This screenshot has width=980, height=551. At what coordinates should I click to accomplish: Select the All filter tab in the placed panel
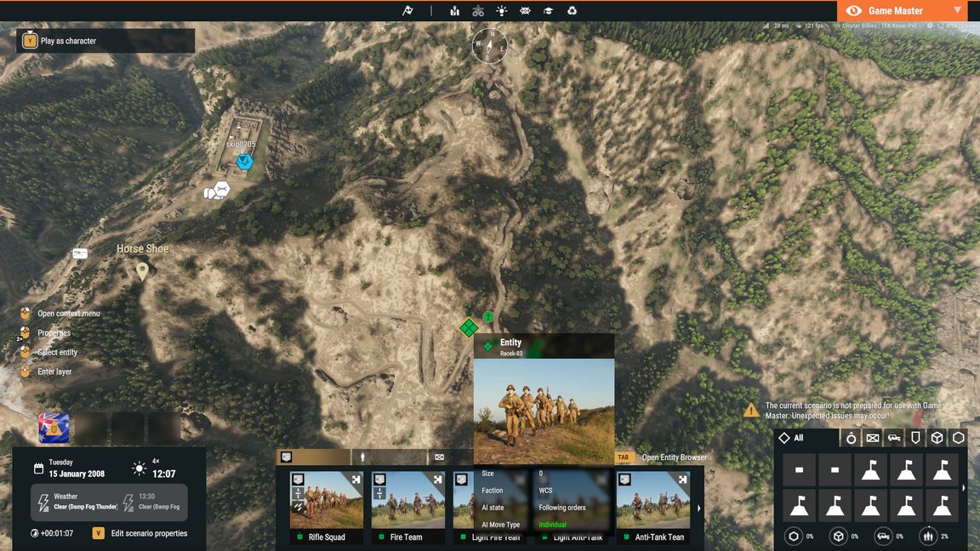point(806,438)
